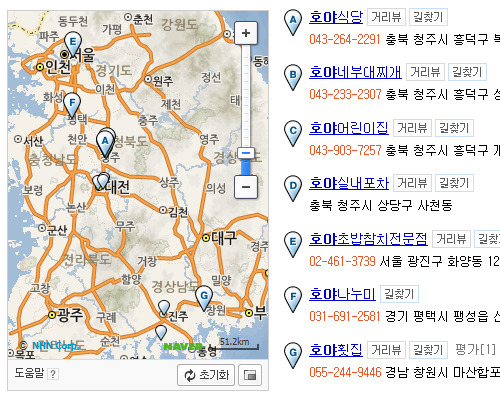Zoom out the map with minus button
The height and width of the screenshot is (395, 500).
click(246, 187)
